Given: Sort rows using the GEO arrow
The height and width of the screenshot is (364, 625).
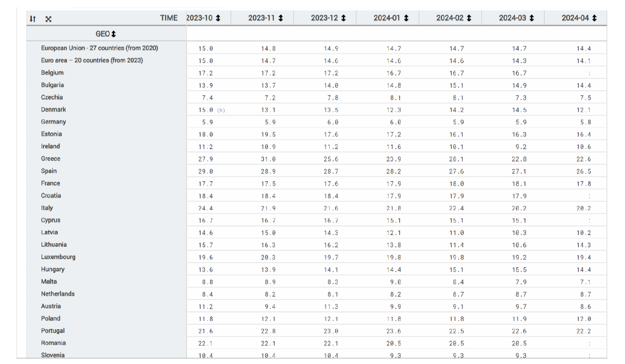Looking at the screenshot, I should (114, 34).
